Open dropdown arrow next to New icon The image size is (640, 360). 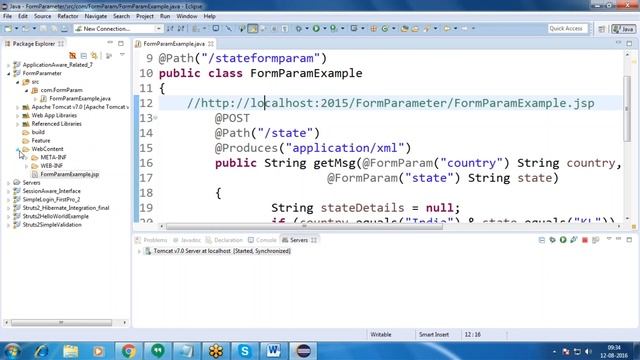16,29
